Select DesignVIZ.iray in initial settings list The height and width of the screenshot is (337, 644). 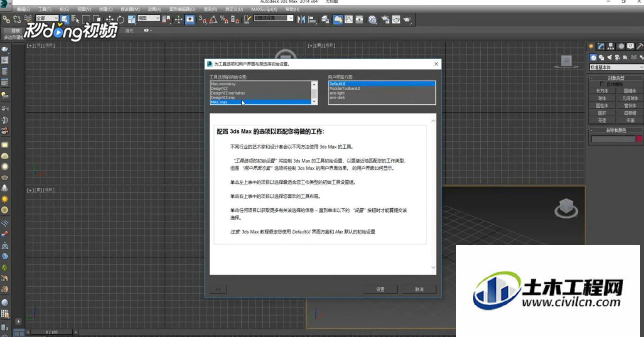pyautogui.click(x=261, y=98)
